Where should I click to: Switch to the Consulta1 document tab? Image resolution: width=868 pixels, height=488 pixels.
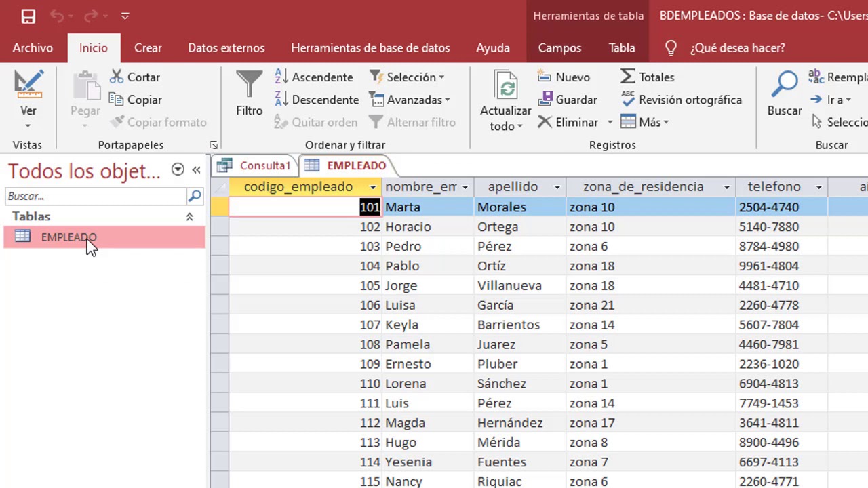coord(255,165)
